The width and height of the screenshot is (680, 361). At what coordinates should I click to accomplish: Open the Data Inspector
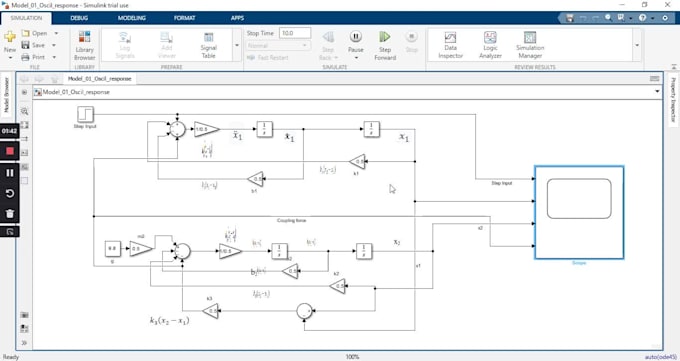[x=451, y=45]
